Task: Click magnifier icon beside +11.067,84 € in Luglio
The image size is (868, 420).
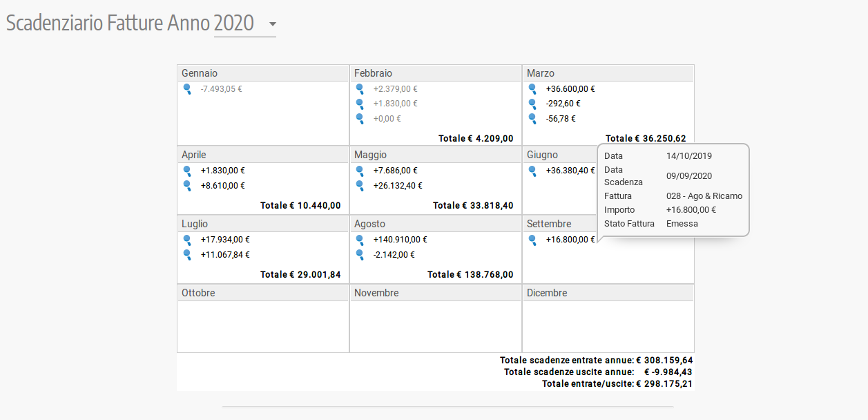Action: tap(187, 255)
